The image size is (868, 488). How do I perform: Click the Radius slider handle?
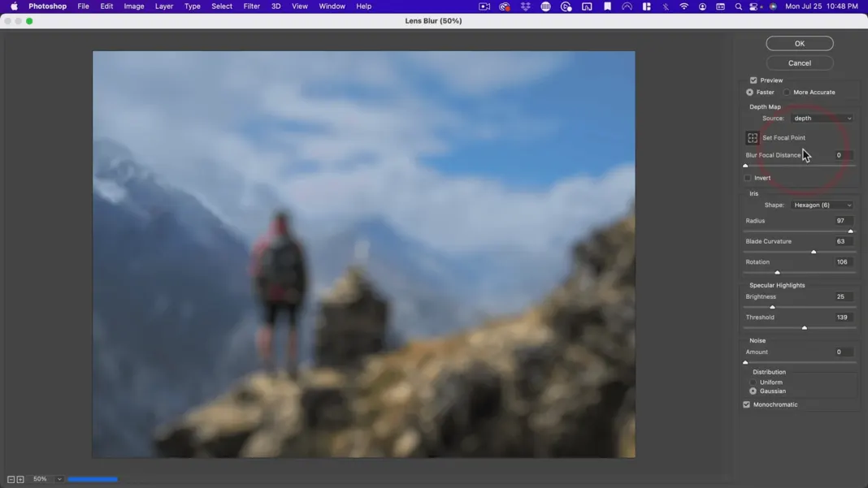[x=850, y=231]
